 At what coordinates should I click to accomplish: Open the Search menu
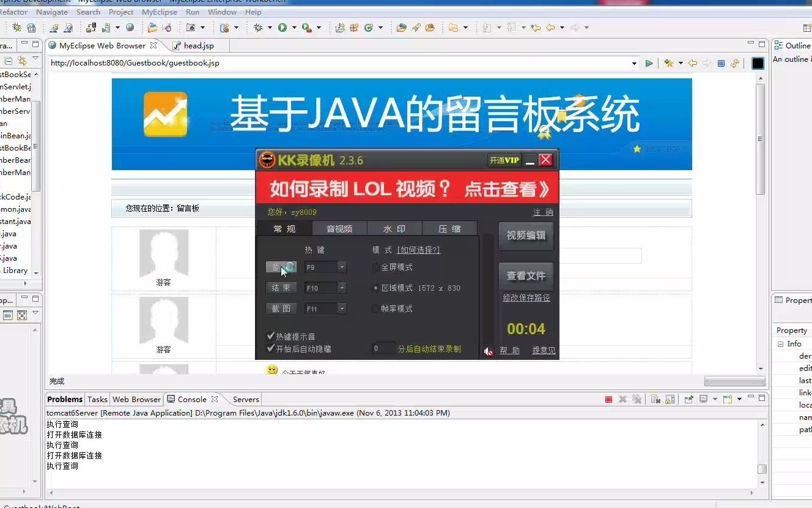click(88, 12)
